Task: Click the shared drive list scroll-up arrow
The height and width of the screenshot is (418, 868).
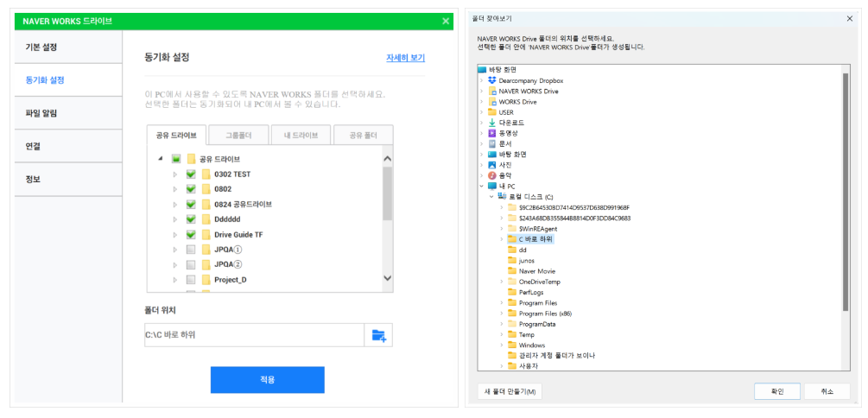Action: tap(388, 159)
